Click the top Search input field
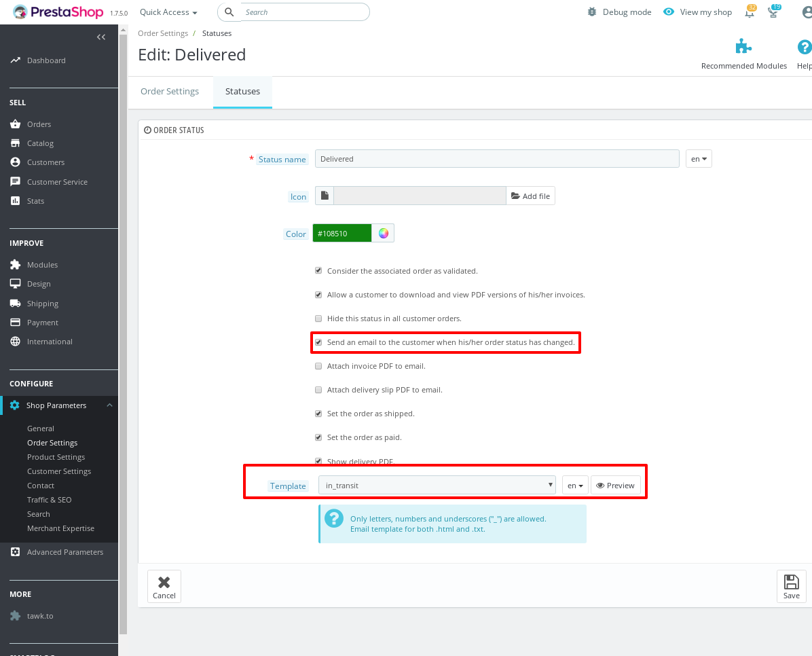812x656 pixels. (x=305, y=12)
